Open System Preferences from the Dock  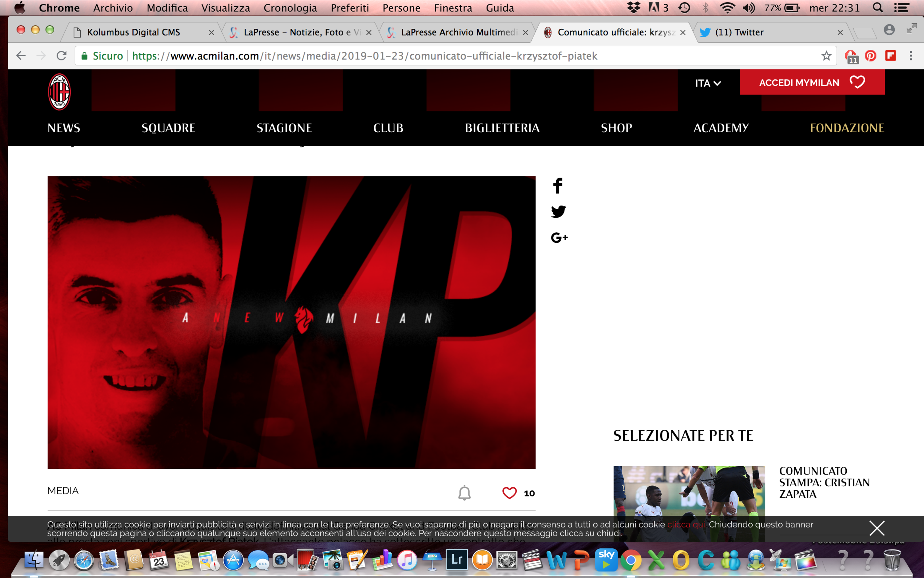click(506, 560)
